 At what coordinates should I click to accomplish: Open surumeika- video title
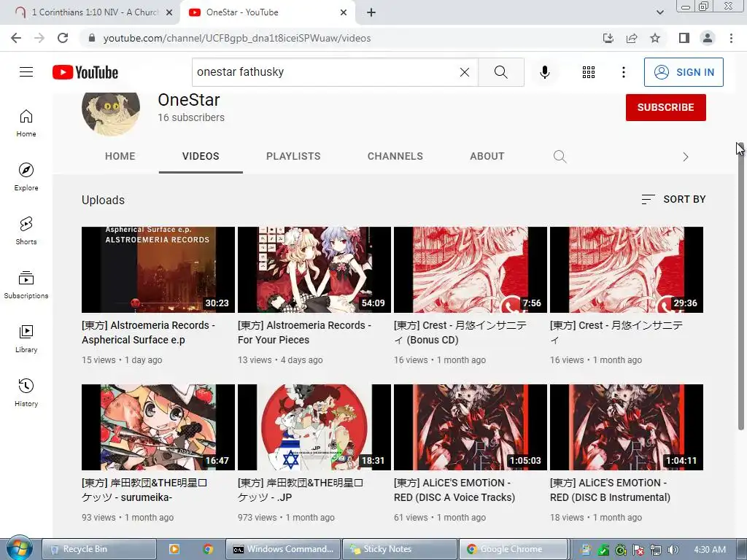[144, 490]
